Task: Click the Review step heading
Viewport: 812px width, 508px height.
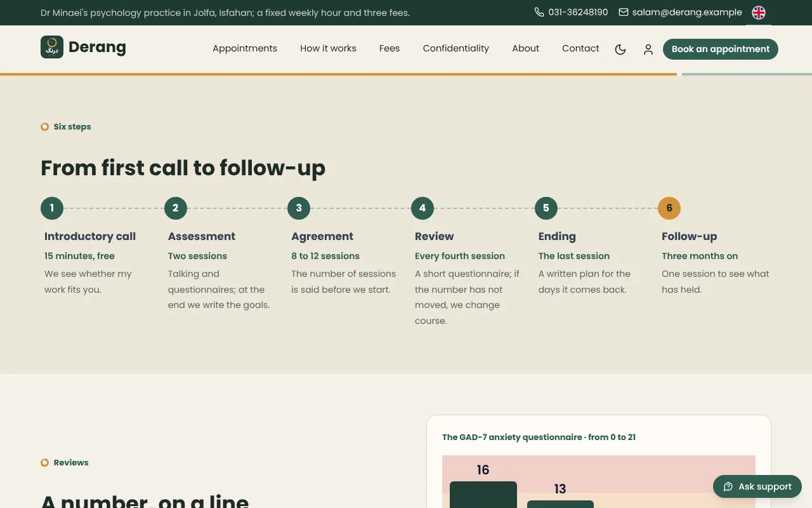Action: [x=435, y=236]
